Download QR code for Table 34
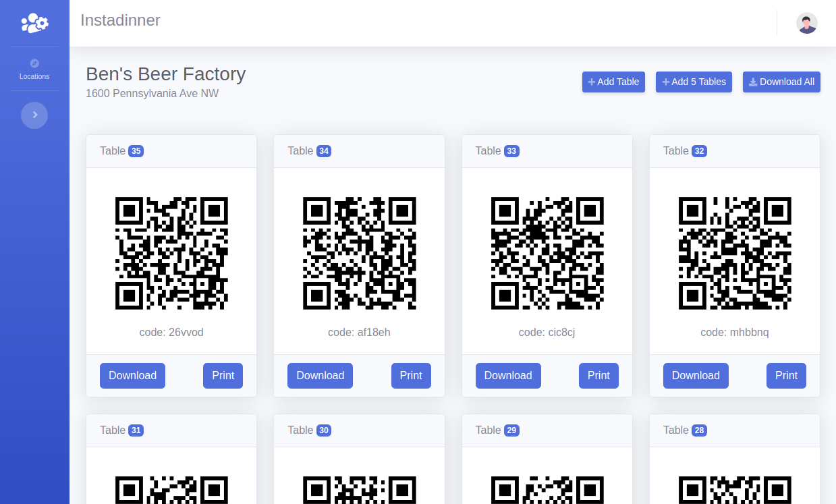The height and width of the screenshot is (504, 836). pos(320,376)
